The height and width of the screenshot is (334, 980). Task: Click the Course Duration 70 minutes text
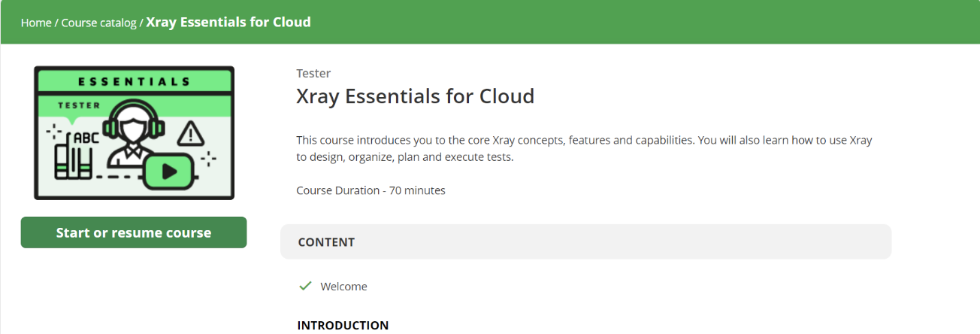point(371,190)
